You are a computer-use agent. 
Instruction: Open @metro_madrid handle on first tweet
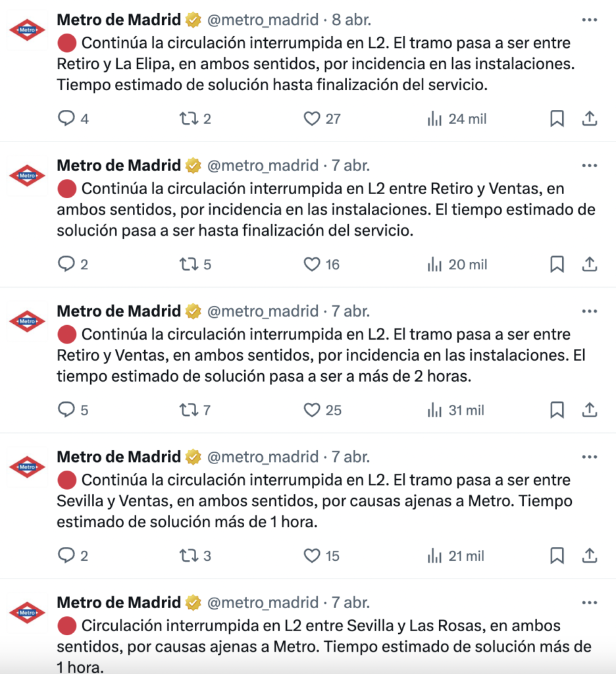coord(263,20)
